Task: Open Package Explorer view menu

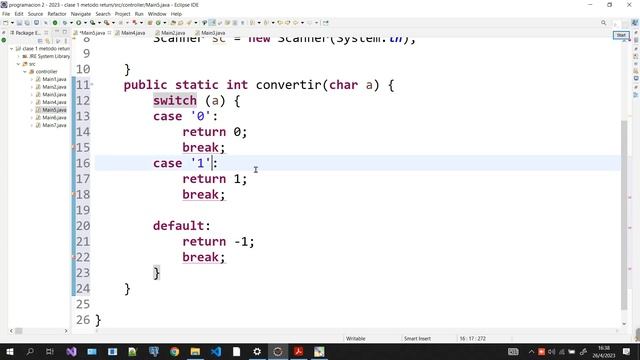Action: point(66,41)
